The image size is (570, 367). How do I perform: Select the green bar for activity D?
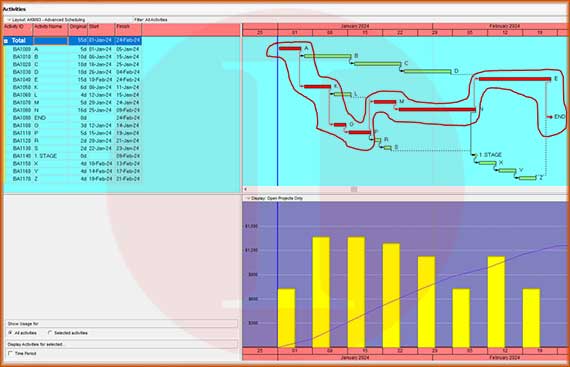[x=427, y=71]
